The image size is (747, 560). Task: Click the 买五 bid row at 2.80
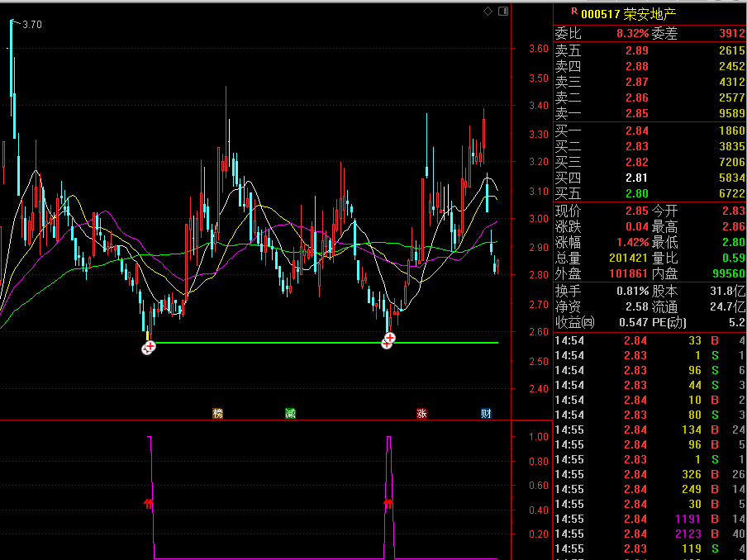coord(649,193)
